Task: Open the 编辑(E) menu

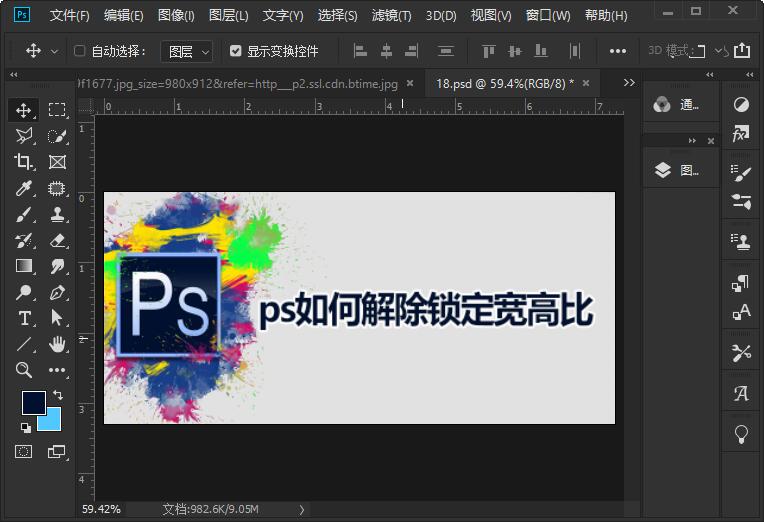Action: tap(124, 16)
